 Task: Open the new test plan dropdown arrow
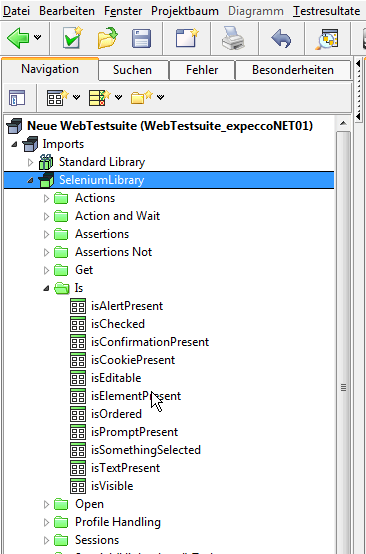click(118, 97)
